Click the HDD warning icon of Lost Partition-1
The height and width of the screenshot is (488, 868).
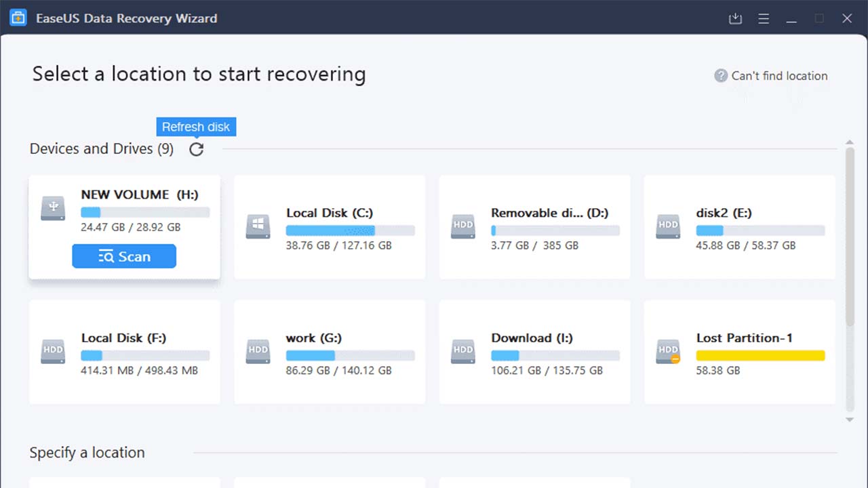(668, 351)
